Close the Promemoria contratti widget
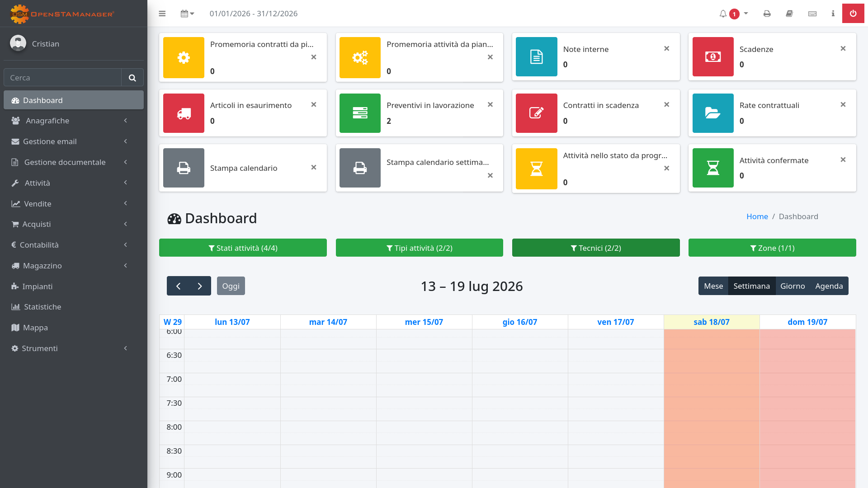This screenshot has width=868, height=488. [x=314, y=57]
